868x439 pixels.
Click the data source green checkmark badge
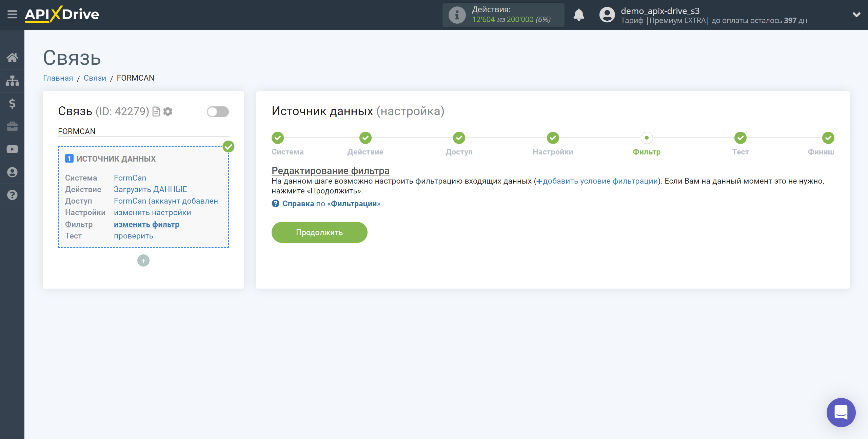[229, 147]
